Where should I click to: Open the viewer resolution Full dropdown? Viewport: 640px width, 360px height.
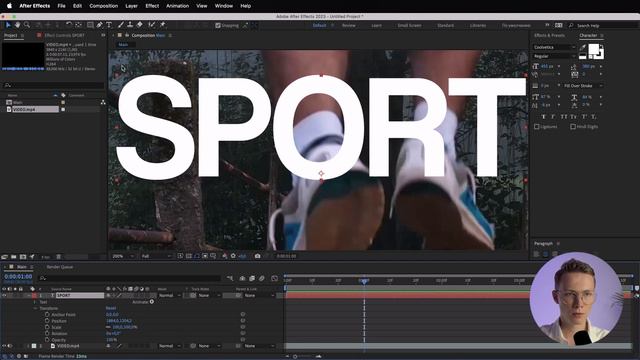click(156, 256)
